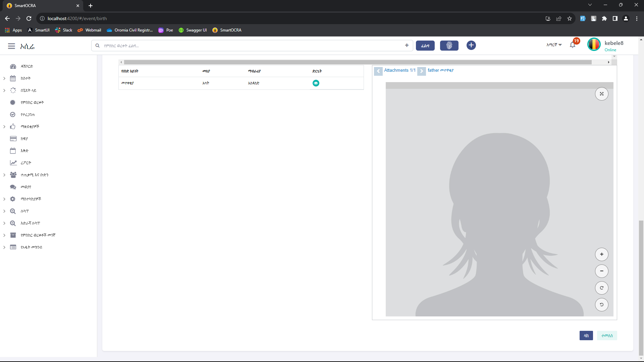This screenshot has height=362, width=644.
Task: Open the Poe bookmark
Action: point(166,30)
